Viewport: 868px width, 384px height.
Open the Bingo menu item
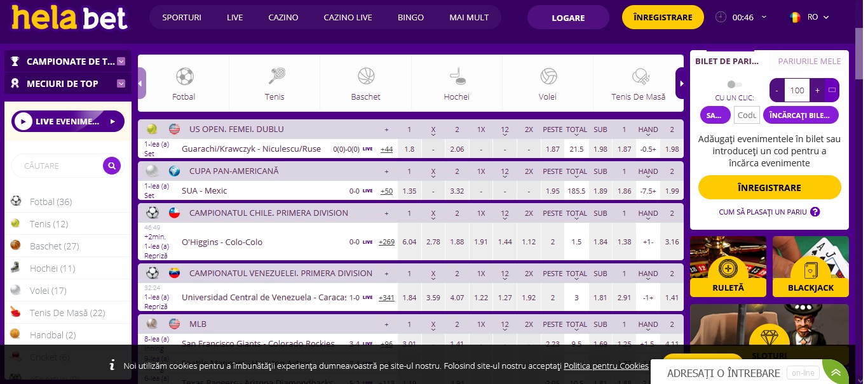click(410, 17)
